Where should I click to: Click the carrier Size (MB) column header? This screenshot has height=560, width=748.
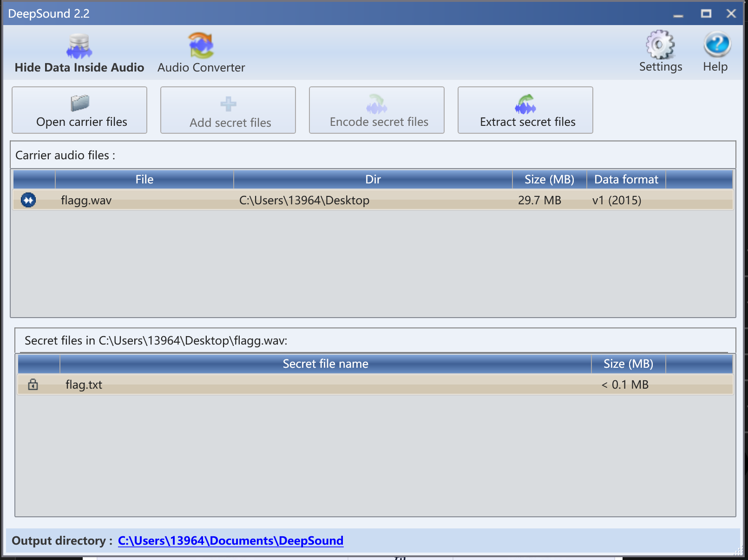coord(550,180)
